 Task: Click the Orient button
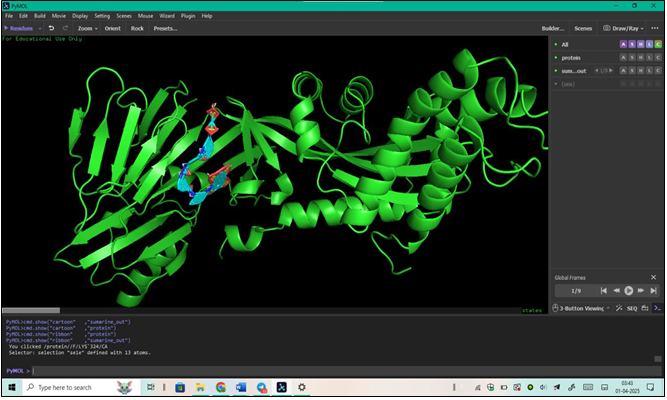(x=113, y=28)
